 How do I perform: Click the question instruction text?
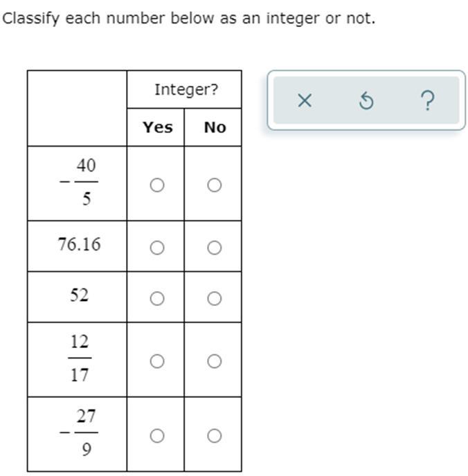tap(188, 18)
